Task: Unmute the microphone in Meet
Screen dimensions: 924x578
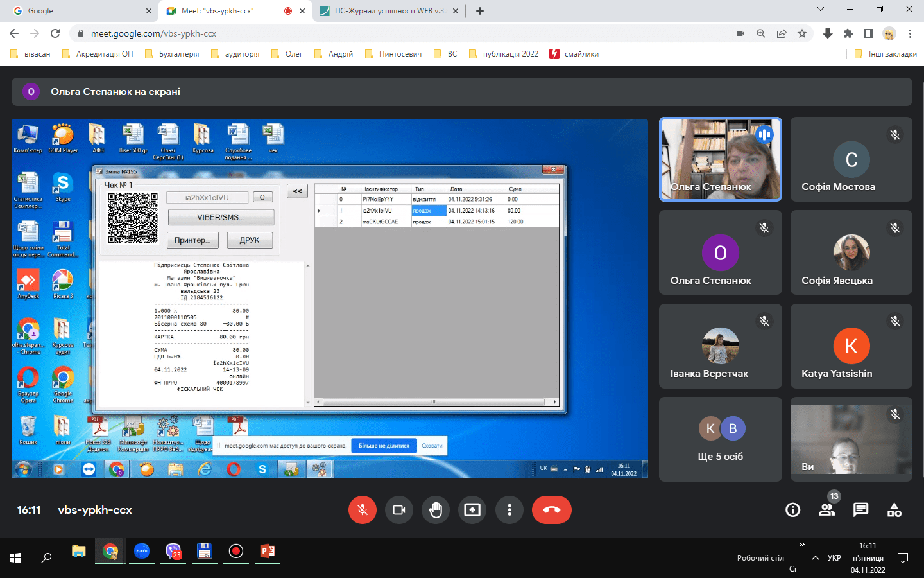Action: [x=362, y=510]
